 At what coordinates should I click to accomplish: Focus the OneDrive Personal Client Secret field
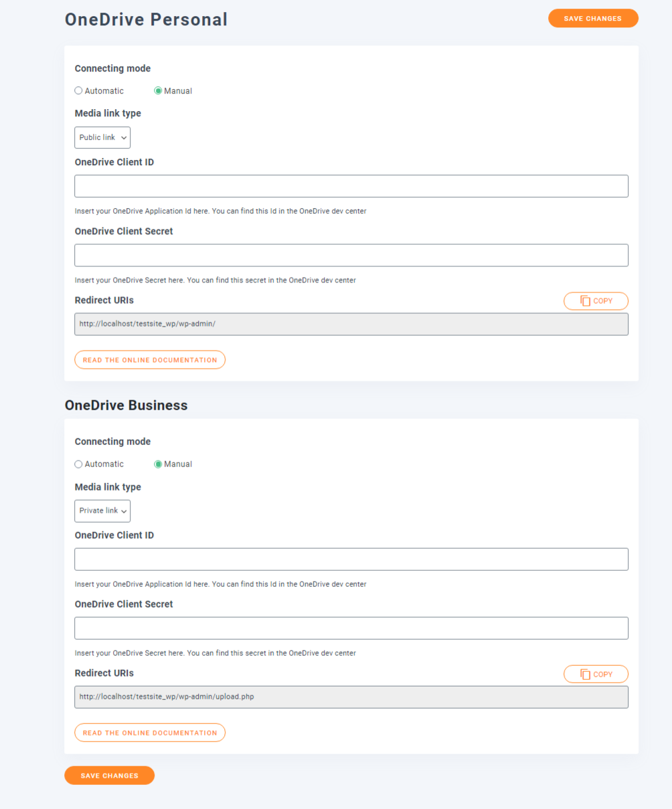[x=351, y=255]
